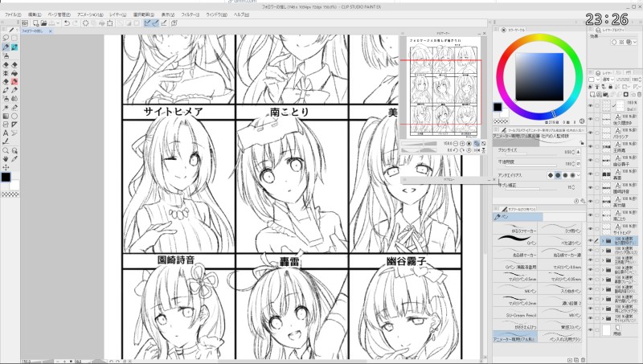Select the red-highlighted eraser tool icon
The height and width of the screenshot is (364, 643).
(x=14, y=82)
